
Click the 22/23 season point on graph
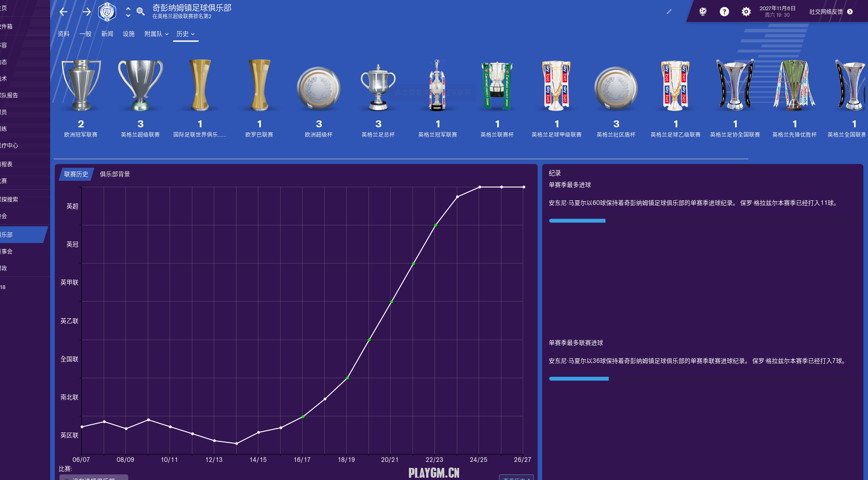435,225
